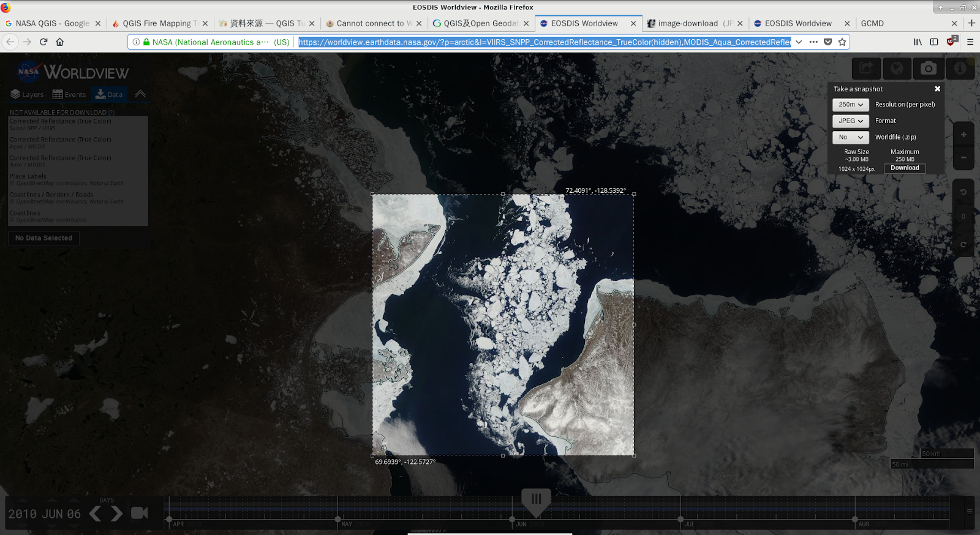Collapse the Worldview sidebar with double chevron
This screenshot has width=980, height=535.
click(140, 94)
